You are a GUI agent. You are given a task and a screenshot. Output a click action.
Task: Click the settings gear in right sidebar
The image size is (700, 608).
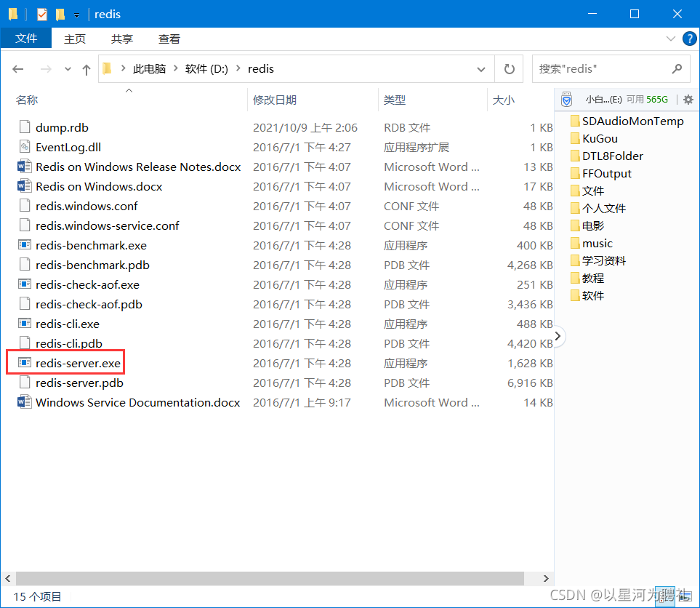click(x=688, y=100)
